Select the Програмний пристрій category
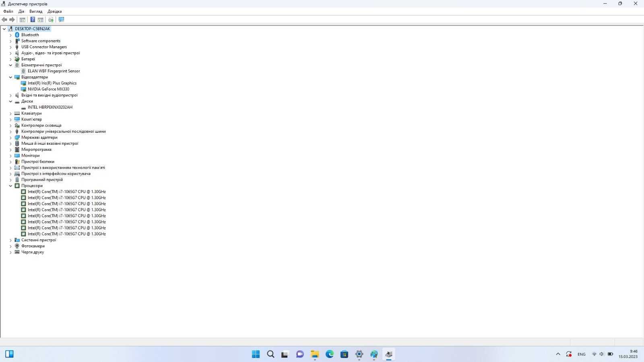The image size is (644, 362). (x=42, y=179)
